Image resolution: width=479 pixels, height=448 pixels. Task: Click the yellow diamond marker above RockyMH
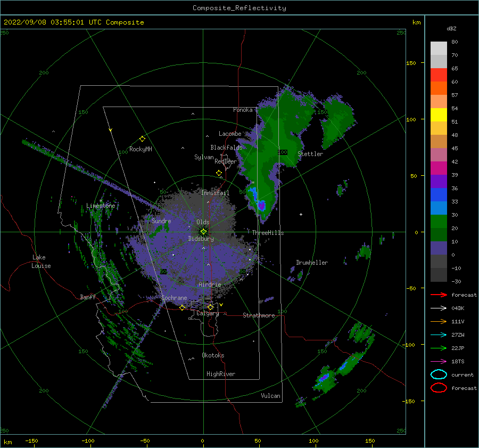142,139
